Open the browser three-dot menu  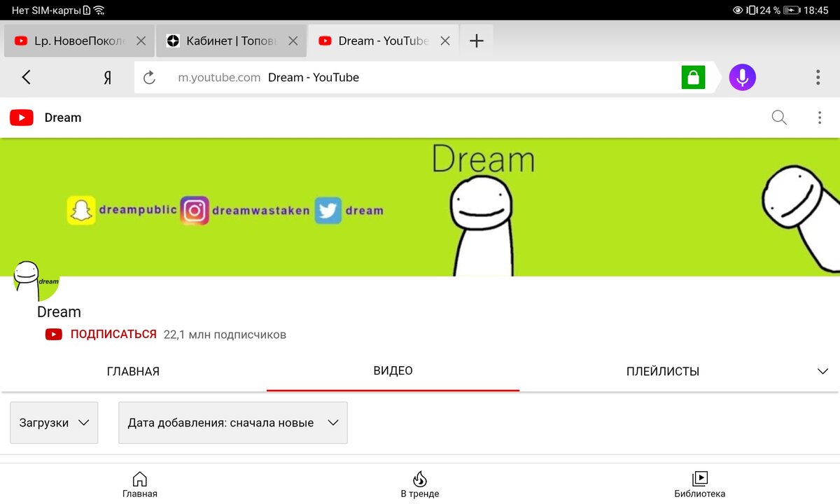pos(818,77)
